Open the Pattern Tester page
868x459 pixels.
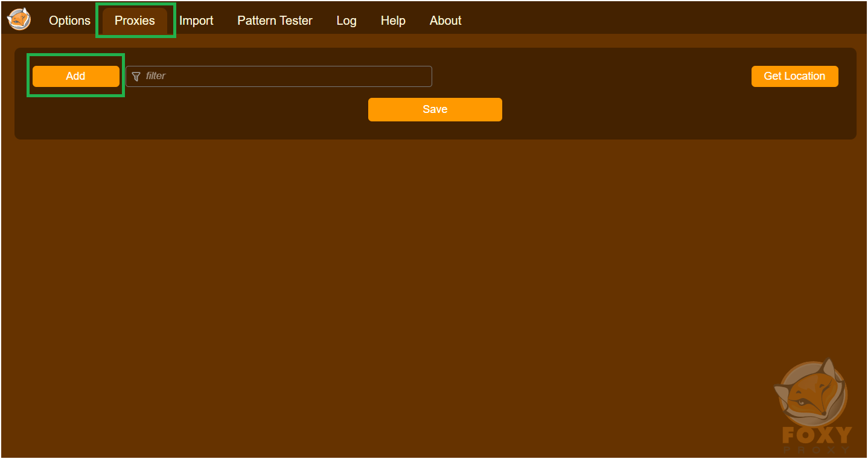tap(275, 20)
